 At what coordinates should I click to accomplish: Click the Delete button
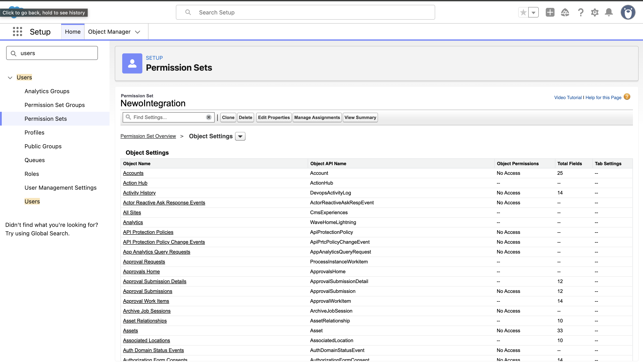pyautogui.click(x=245, y=117)
